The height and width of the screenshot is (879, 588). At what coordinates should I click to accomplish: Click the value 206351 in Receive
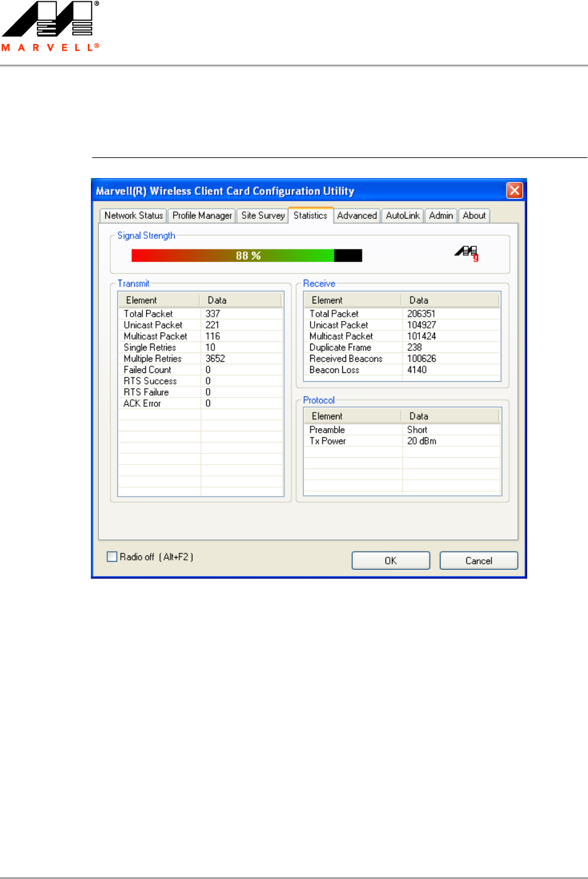[421, 313]
